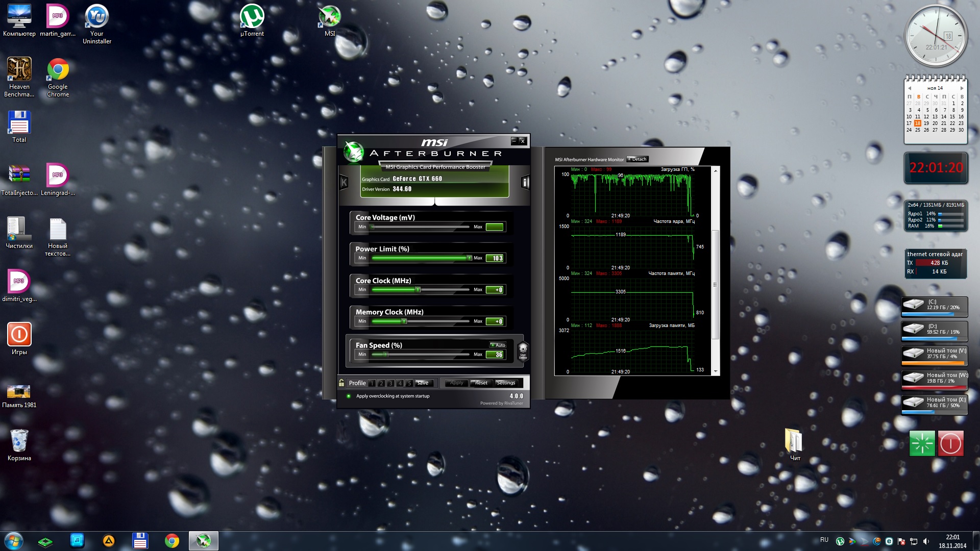The width and height of the screenshot is (980, 551).
Task: Click the Kombustor K button
Action: point(344,182)
